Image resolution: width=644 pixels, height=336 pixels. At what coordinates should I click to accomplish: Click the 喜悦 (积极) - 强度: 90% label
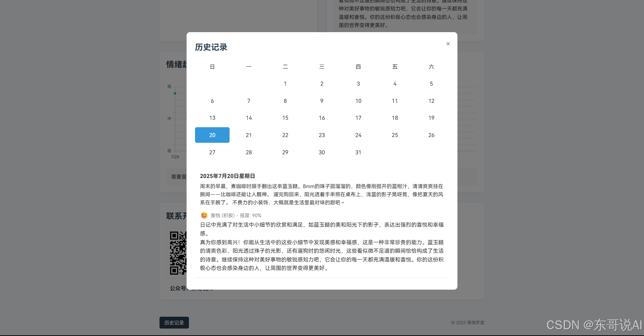point(236,215)
